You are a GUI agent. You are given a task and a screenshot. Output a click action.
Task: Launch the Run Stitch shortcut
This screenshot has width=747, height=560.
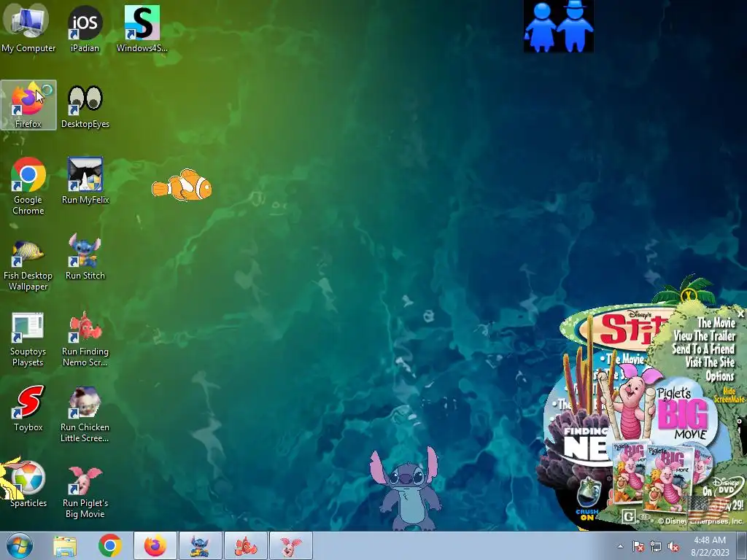click(85, 257)
